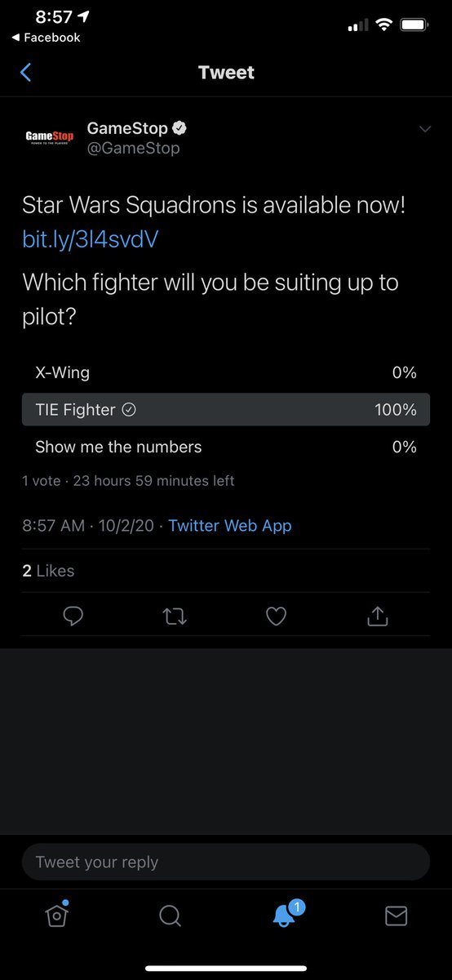The width and height of the screenshot is (452, 980).
Task: Open notifications bell with badge
Action: pyautogui.click(x=285, y=914)
